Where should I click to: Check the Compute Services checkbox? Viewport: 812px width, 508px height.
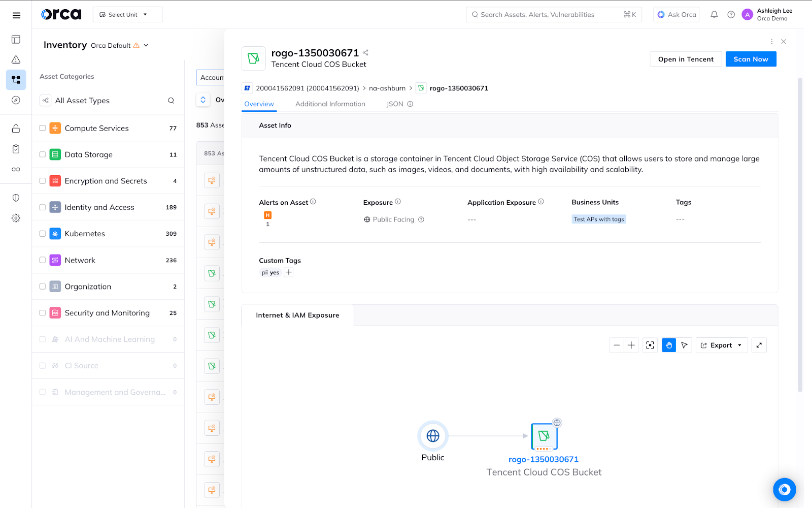(x=43, y=128)
